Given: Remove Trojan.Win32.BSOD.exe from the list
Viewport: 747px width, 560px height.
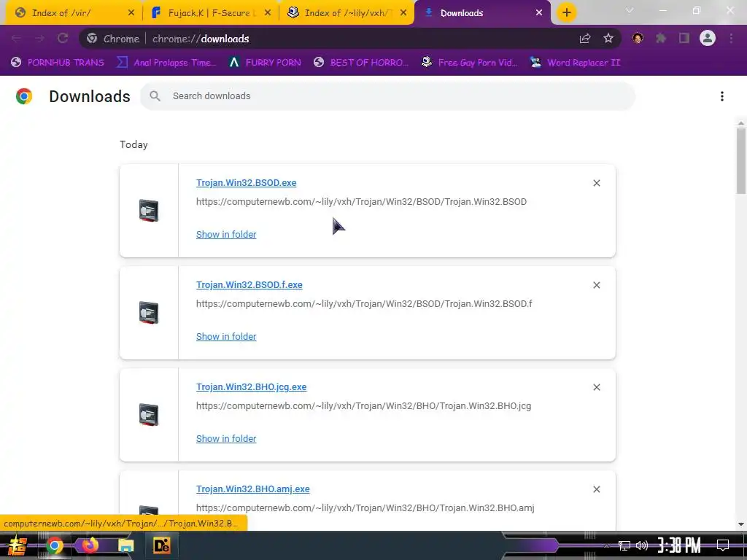Looking at the screenshot, I should (597, 183).
